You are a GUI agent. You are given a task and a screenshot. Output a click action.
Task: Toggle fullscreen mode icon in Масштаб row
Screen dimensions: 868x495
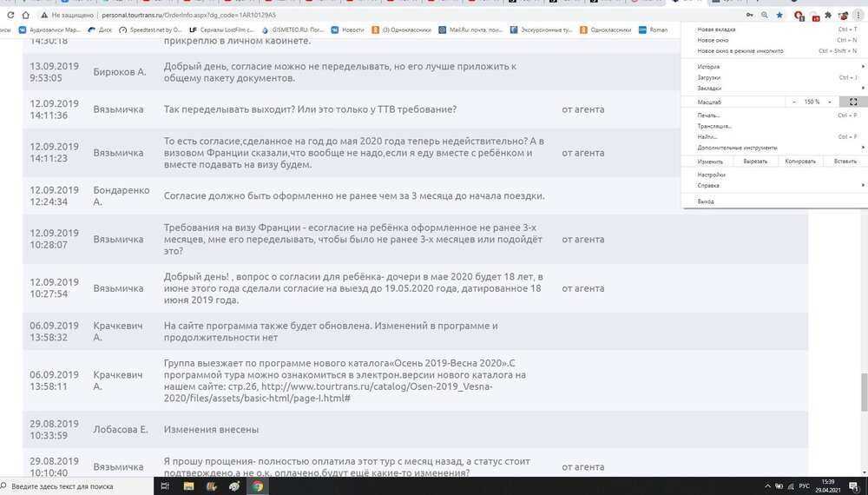pyautogui.click(x=853, y=102)
